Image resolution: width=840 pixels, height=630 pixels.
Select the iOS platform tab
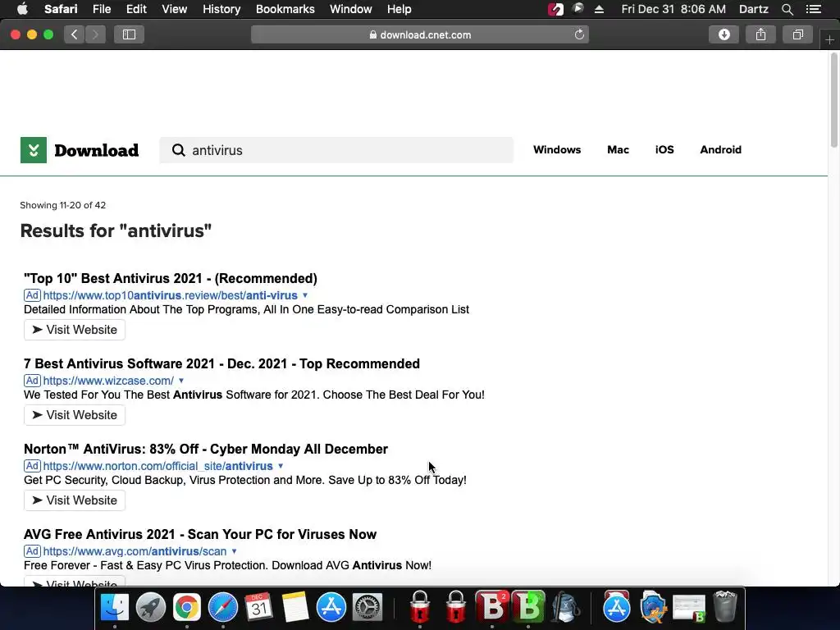(x=664, y=149)
